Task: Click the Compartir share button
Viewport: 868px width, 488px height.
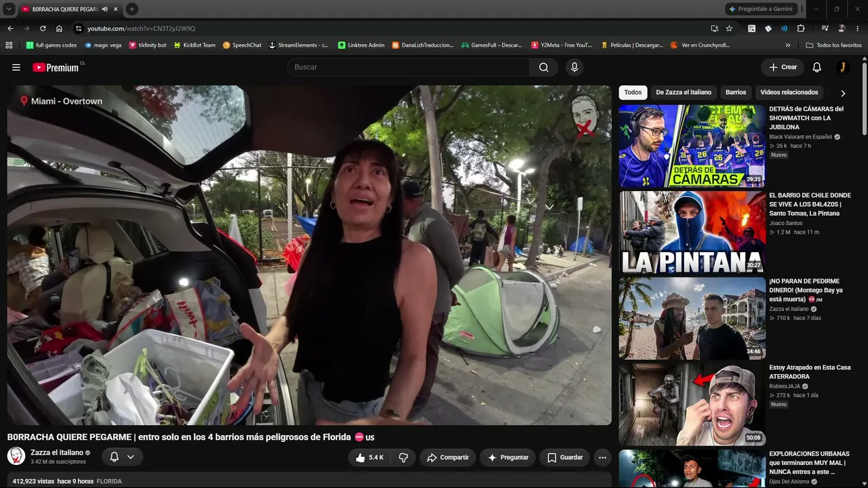Action: pos(448,457)
